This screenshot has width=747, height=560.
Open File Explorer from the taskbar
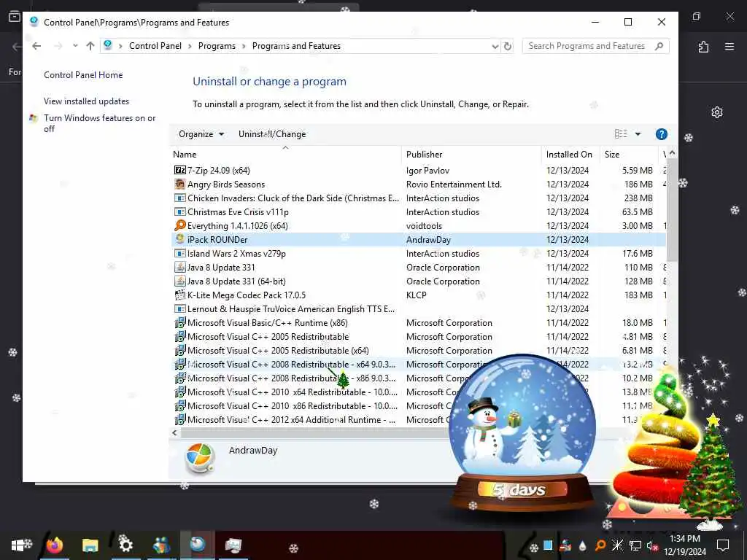[x=90, y=545]
